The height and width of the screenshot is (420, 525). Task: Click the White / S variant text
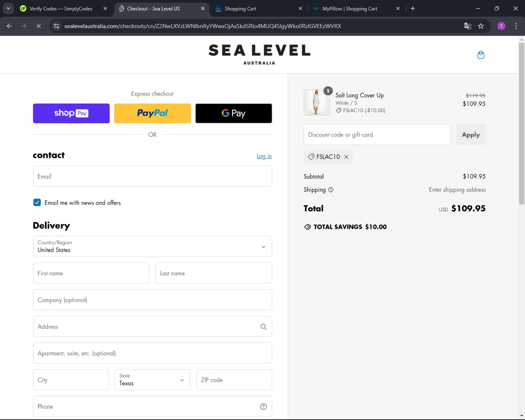click(x=346, y=103)
